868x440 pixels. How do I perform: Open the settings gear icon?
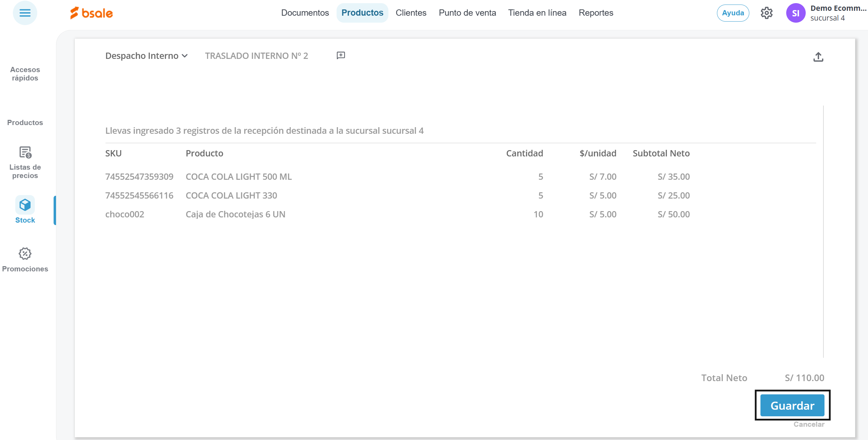[766, 13]
